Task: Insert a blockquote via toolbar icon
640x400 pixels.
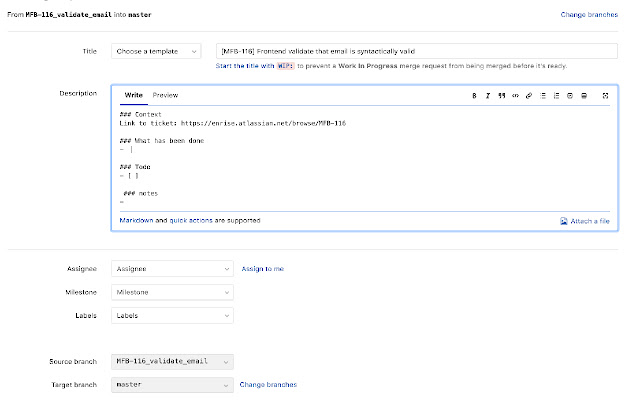Action: [x=502, y=96]
